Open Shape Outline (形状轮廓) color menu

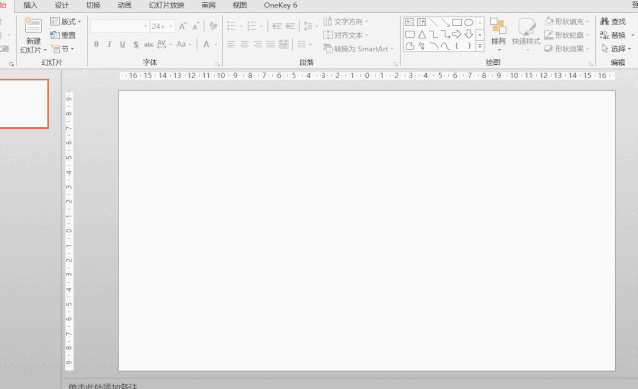point(567,35)
